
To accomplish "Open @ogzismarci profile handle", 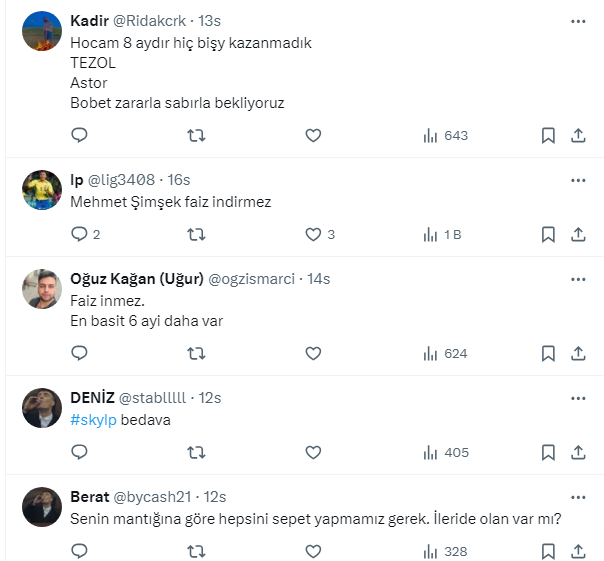I will [250, 279].
